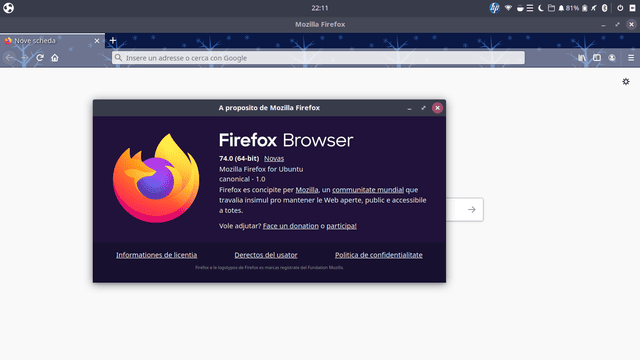Click the version text 74.0 (64-bit)
This screenshot has width=640, height=360.
[239, 158]
